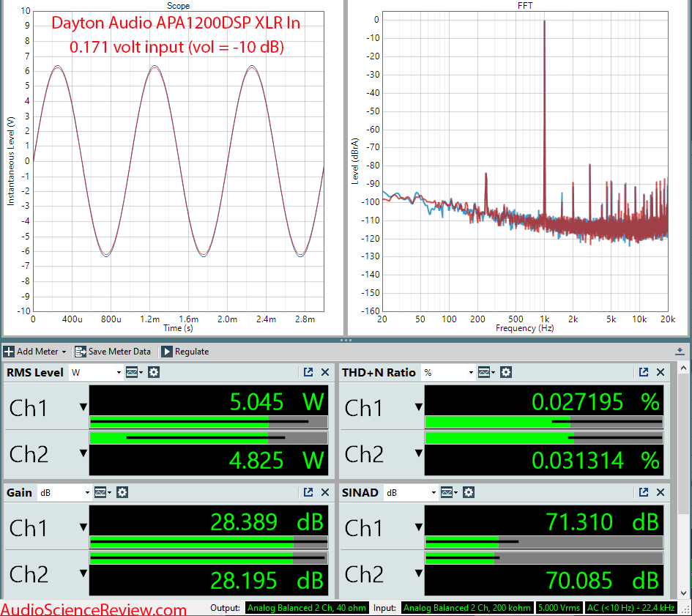Click the FFT graph title

click(x=525, y=6)
